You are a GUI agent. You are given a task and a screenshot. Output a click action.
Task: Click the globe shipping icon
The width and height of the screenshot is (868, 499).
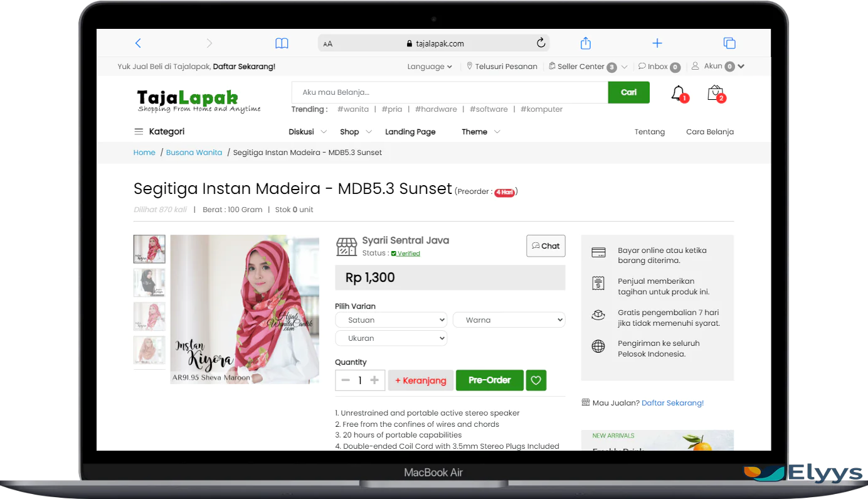tap(598, 346)
